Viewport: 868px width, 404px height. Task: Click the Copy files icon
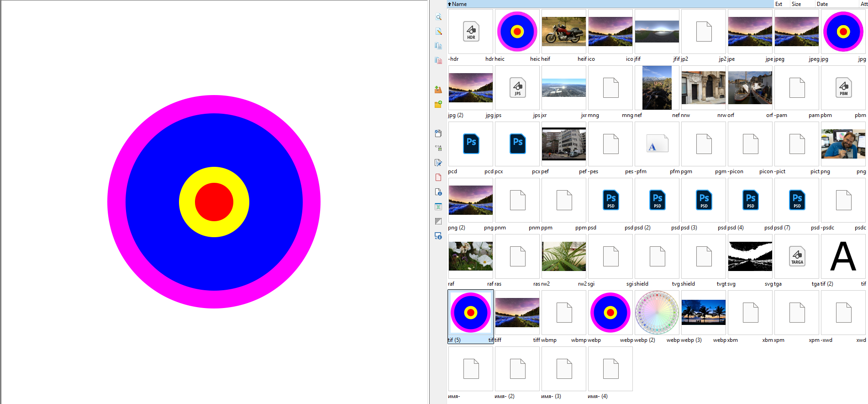click(438, 46)
